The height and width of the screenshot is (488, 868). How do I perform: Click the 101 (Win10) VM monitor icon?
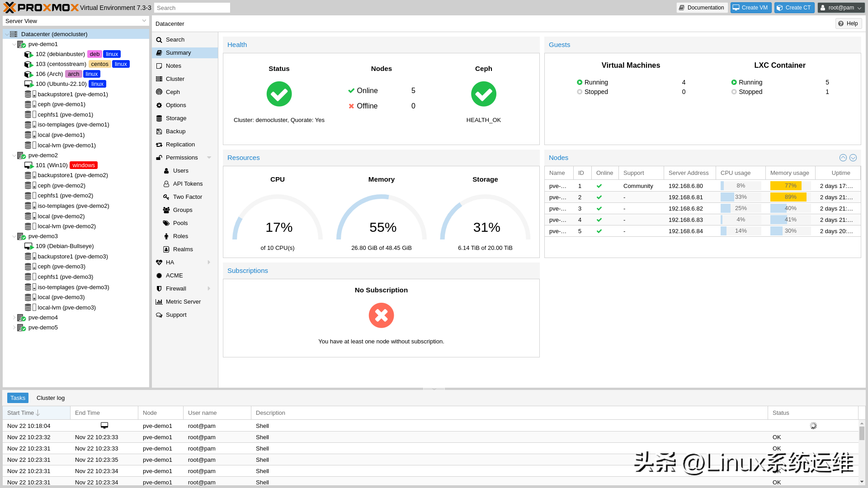tap(29, 165)
